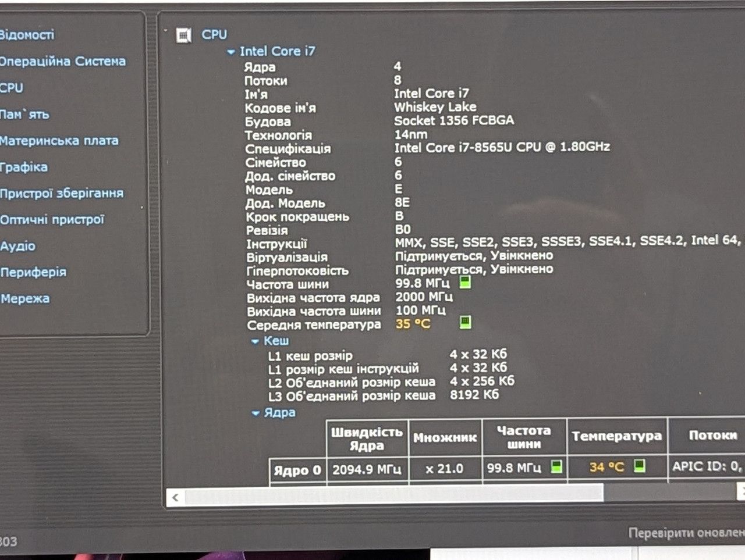This screenshot has width=745, height=560.
Task: Click the Socket 1356 FCBGA value
Action: coord(454,120)
